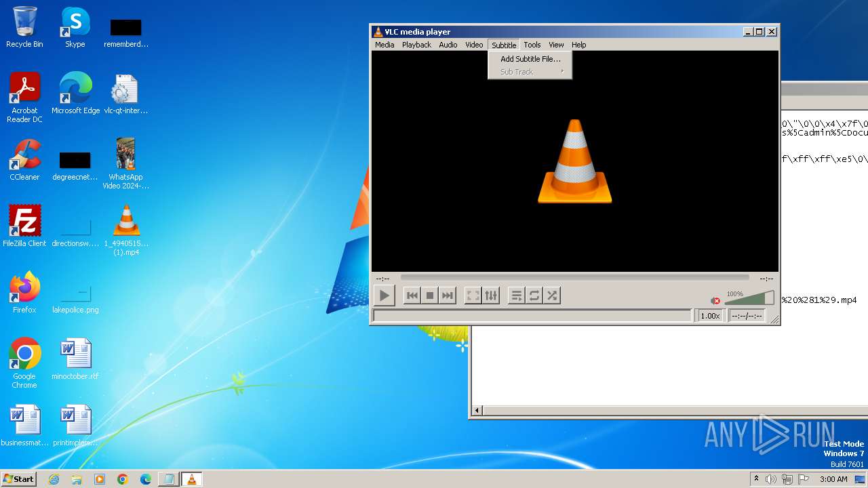Viewport: 868px width, 488px height.
Task: Open Internet Explorer from the taskbar
Action: coord(54,479)
